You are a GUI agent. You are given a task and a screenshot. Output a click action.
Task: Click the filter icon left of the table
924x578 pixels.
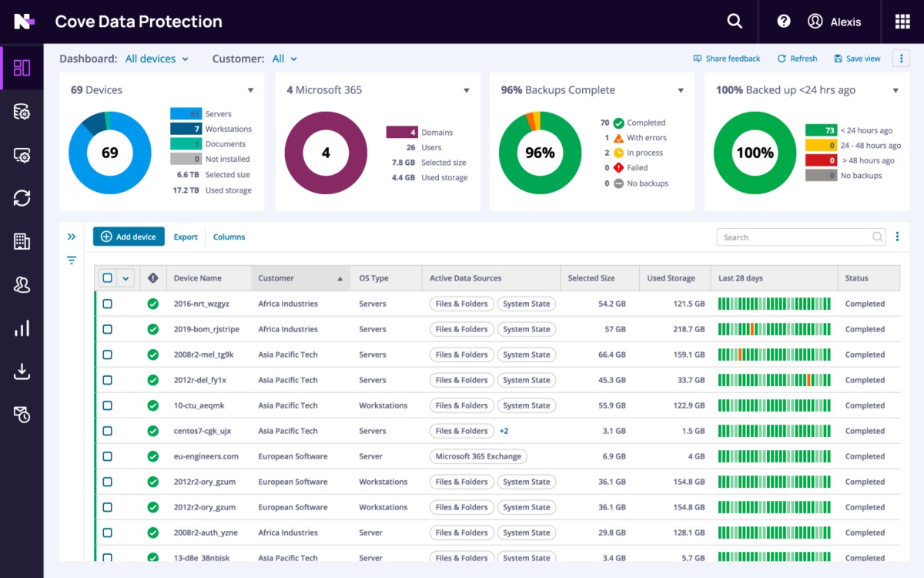(x=72, y=260)
